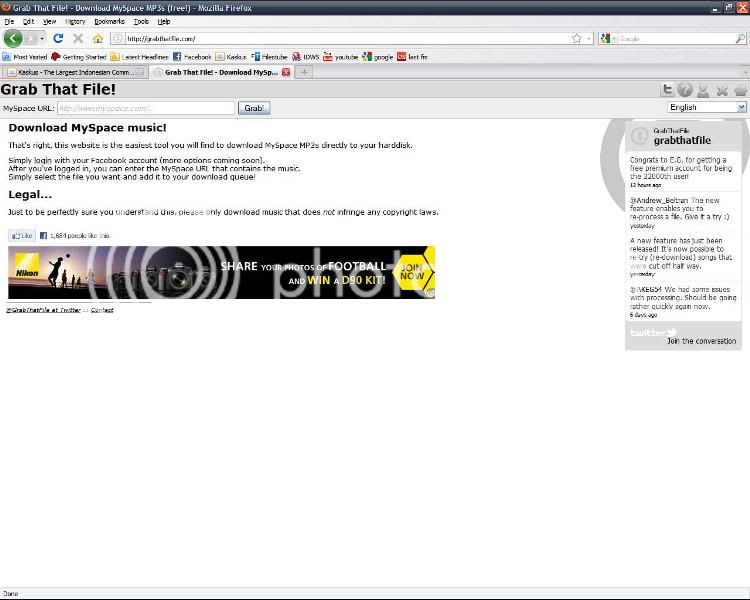Click the URL address bar

click(347, 38)
